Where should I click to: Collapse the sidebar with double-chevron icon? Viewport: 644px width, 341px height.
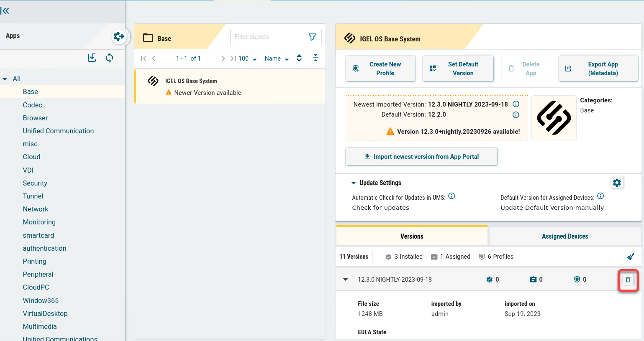pos(5,11)
